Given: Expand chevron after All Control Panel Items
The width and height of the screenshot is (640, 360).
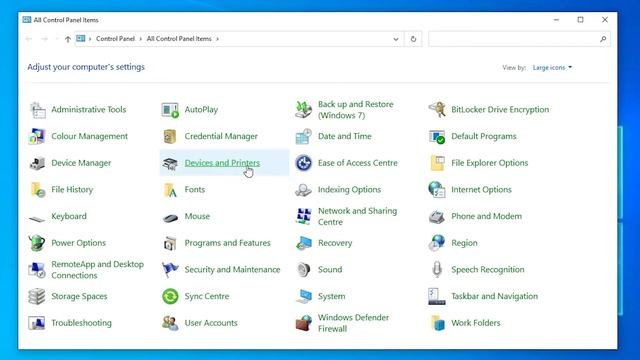Looking at the screenshot, I should point(218,39).
